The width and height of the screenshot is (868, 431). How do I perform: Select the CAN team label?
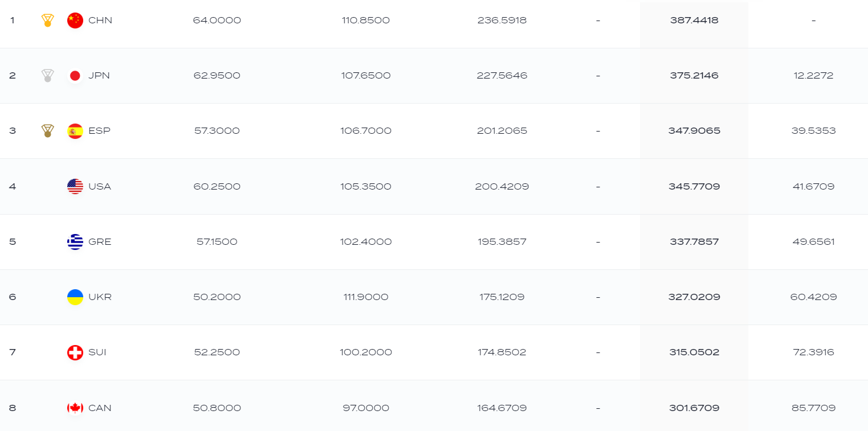100,408
